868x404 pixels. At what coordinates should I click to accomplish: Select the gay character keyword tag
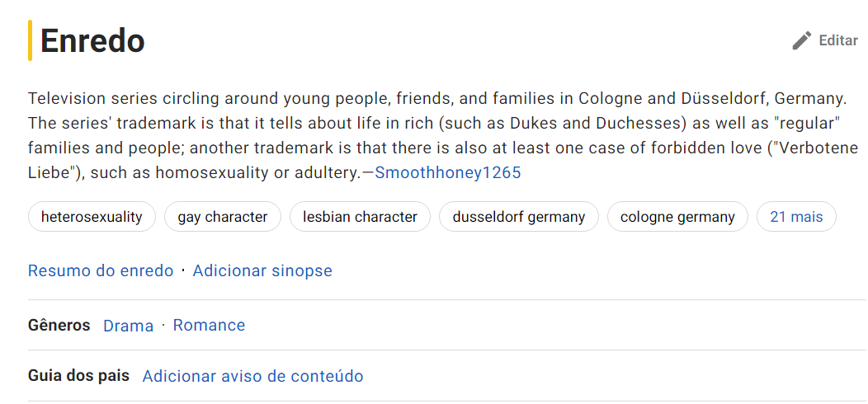[x=223, y=217]
